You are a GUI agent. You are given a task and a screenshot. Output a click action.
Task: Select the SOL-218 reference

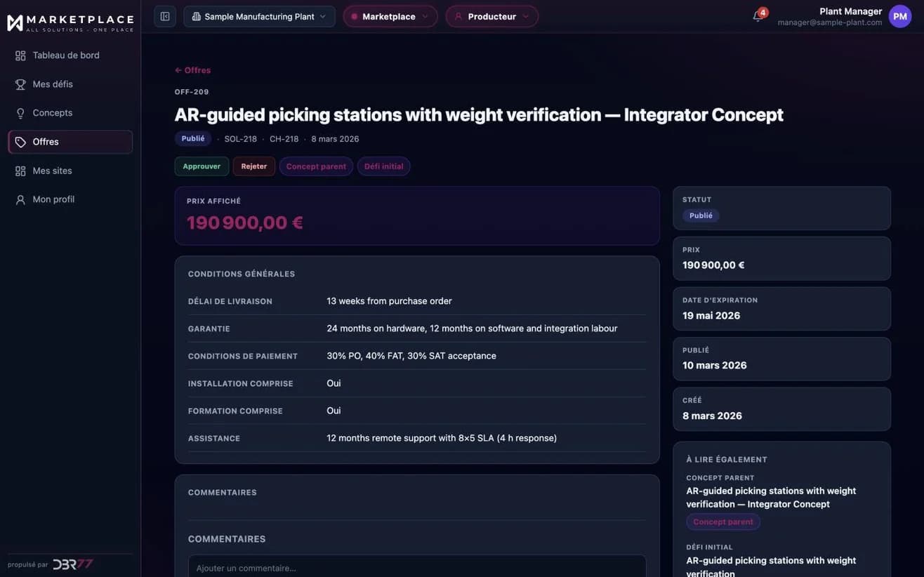[241, 139]
